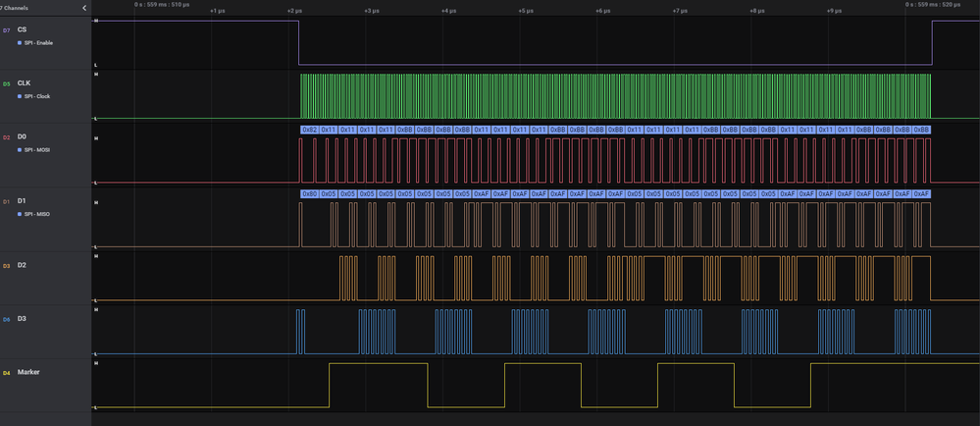Click the +1 µs timeline tick
The image size is (980, 426).
(216, 11)
